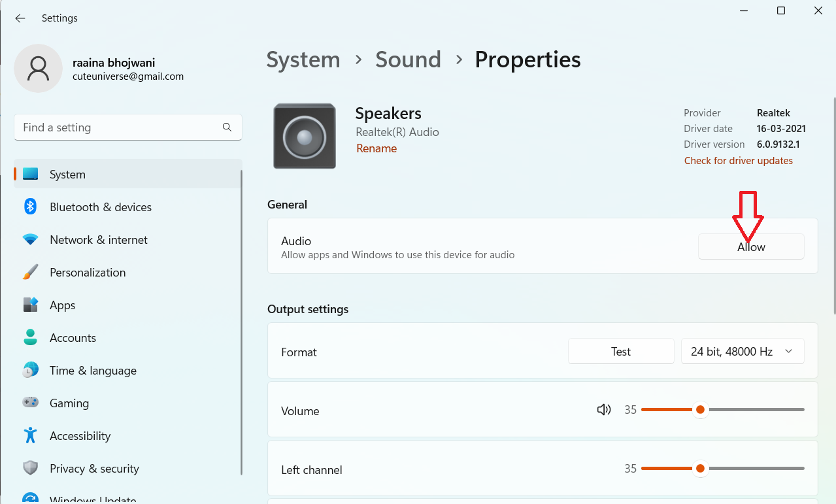The height and width of the screenshot is (504, 836).
Task: Click the Network & internet Wi-Fi icon
Action: click(31, 240)
